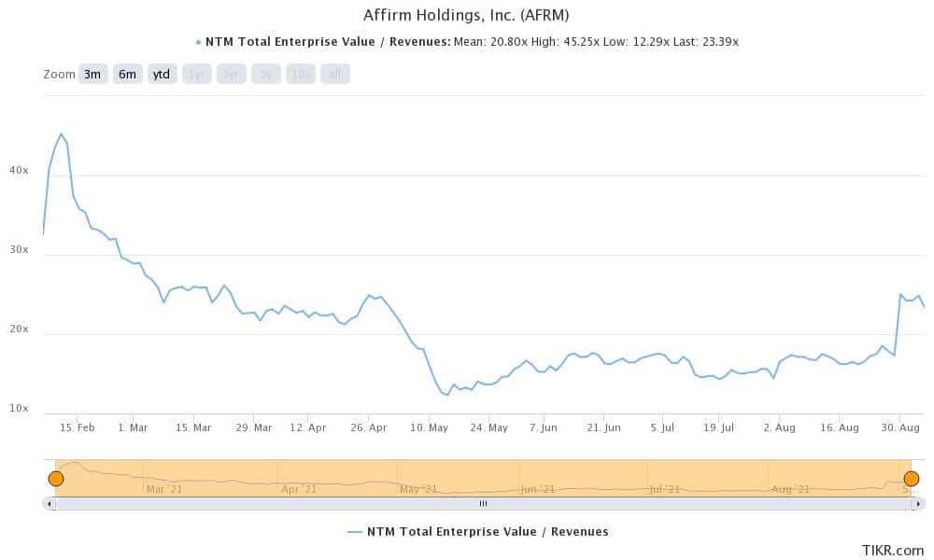Click the Jun '21 navigator label
Image resolution: width=934 pixels, height=560 pixels.
tap(537, 489)
